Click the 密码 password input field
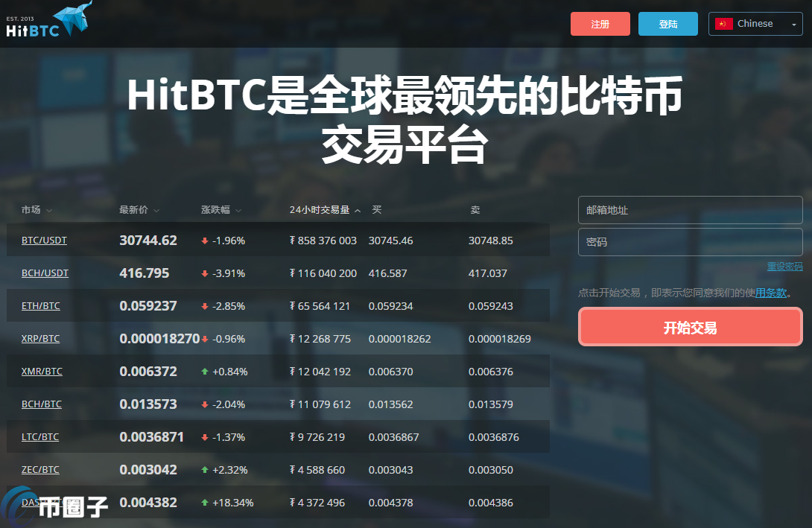The width and height of the screenshot is (812, 528). 691,242
